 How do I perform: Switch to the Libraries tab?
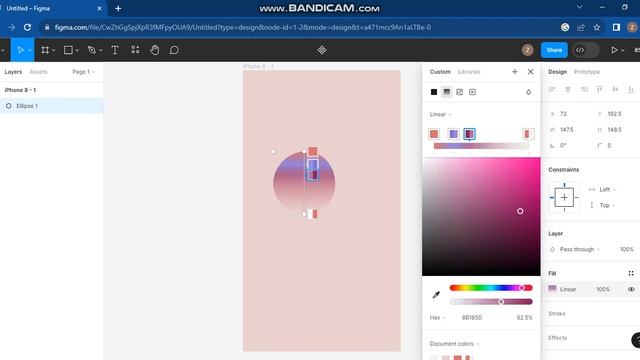click(x=469, y=71)
